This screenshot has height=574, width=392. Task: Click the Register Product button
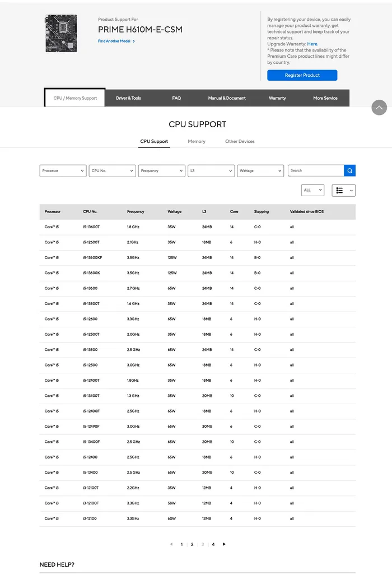pos(302,76)
